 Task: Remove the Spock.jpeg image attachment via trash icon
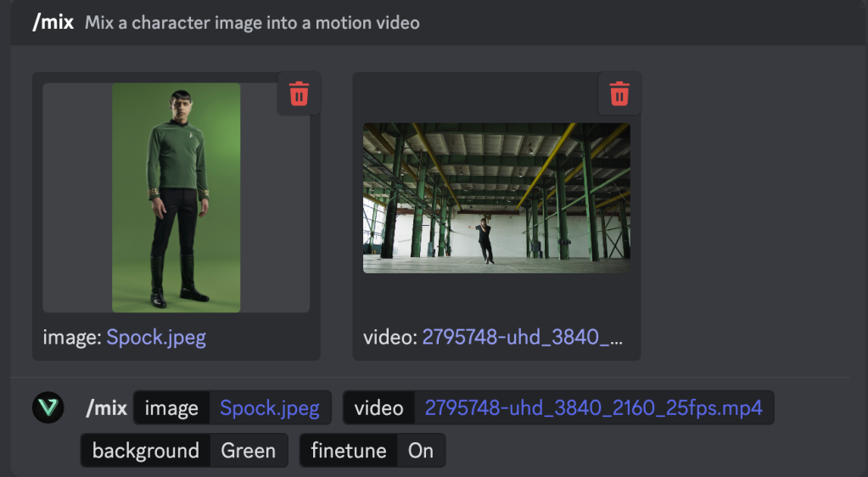(299, 93)
